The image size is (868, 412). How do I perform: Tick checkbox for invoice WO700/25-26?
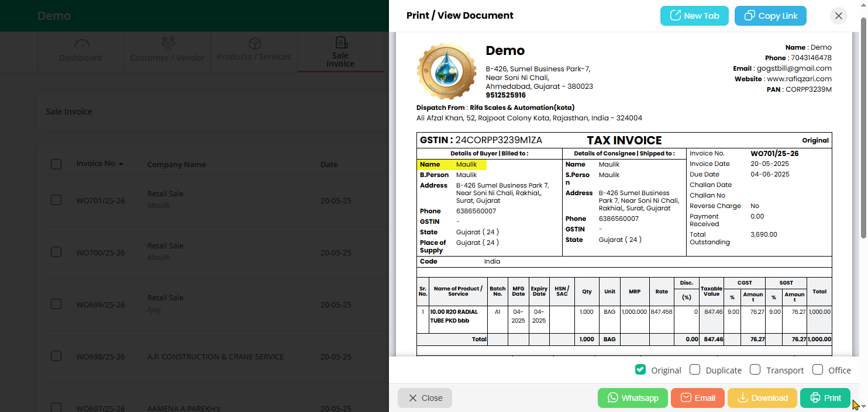[x=56, y=252]
